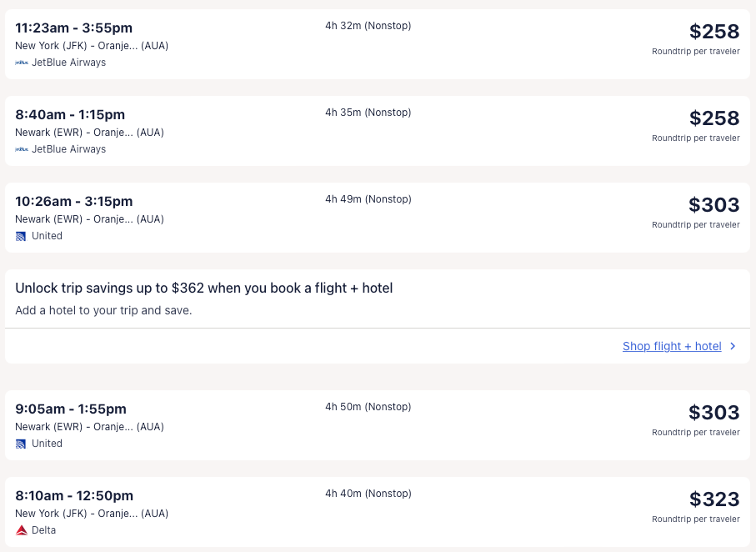Click United logo on 9:05am flight

[x=22, y=444]
